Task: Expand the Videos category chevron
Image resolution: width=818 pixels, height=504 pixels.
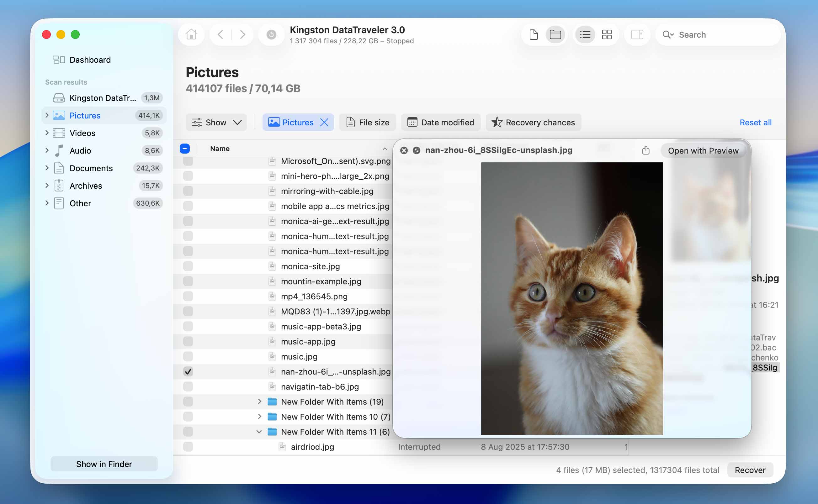Action: tap(47, 133)
